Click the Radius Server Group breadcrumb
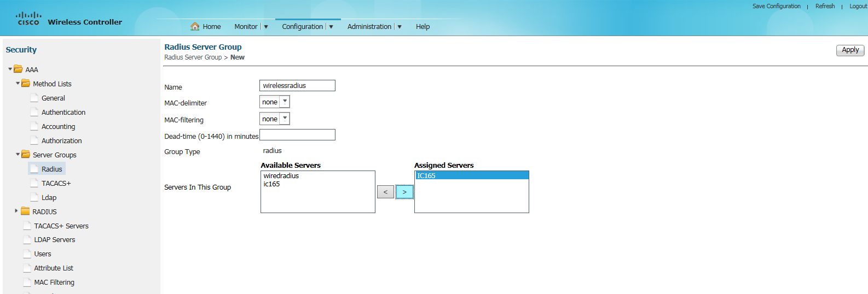 point(193,57)
